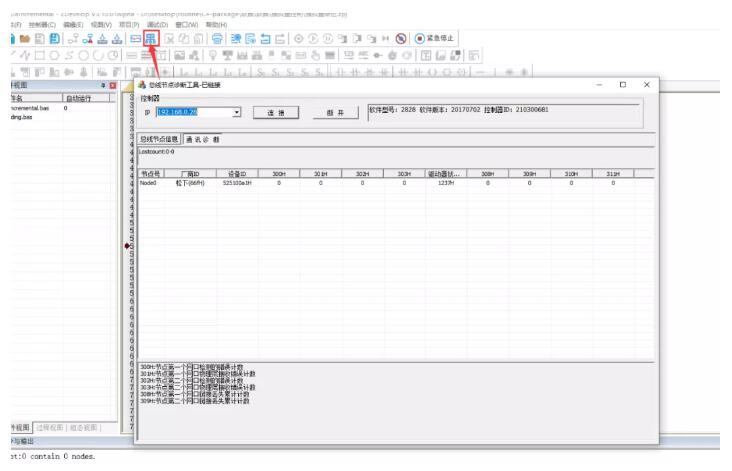This screenshot has height=471, width=732.
Task: Click the 311H column header
Action: click(x=613, y=174)
